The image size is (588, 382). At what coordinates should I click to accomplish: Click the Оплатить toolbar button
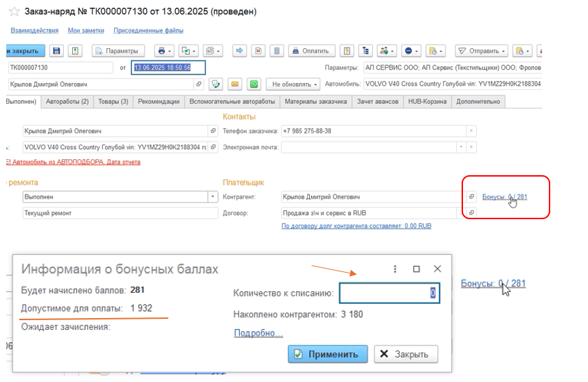tap(311, 51)
